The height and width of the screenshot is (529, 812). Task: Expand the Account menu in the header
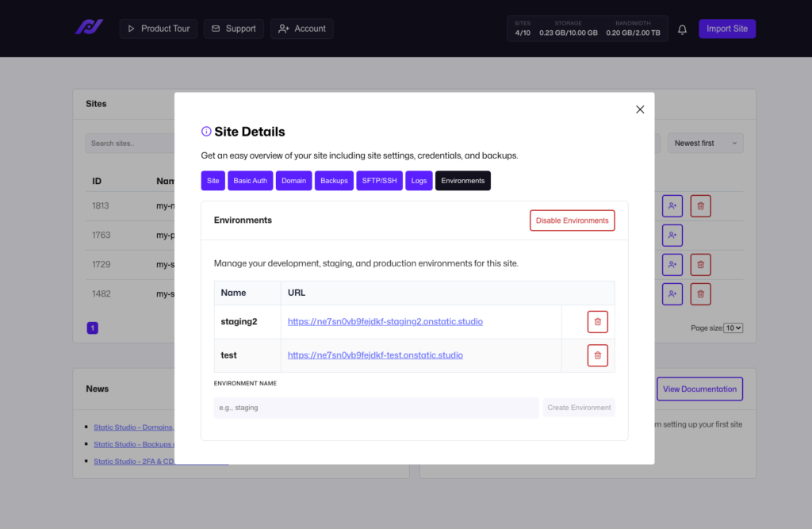tap(301, 29)
